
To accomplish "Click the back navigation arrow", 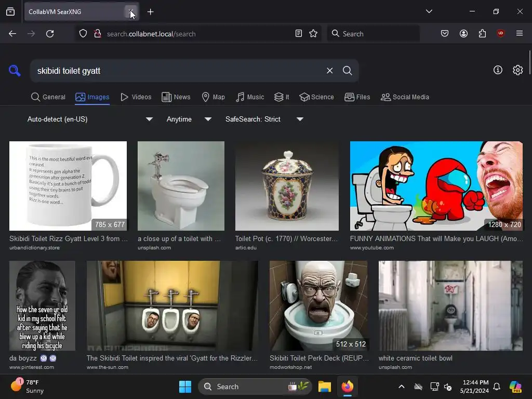I will coord(12,34).
